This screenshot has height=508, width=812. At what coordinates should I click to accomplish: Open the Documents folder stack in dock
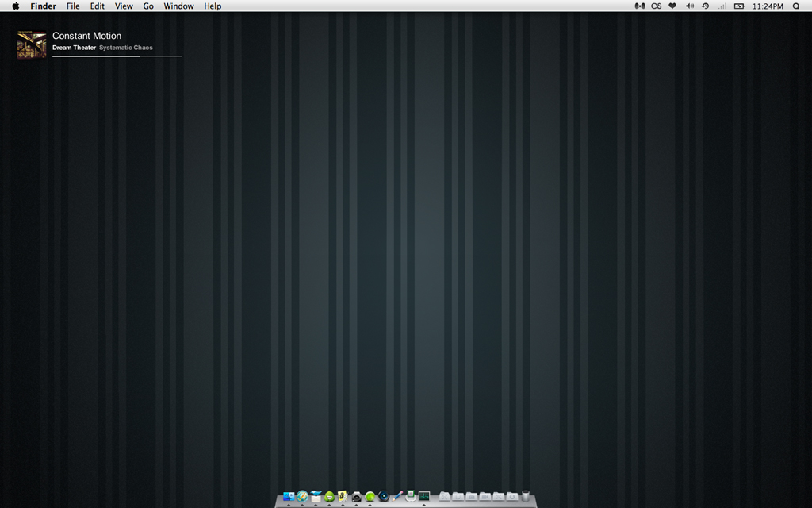458,496
